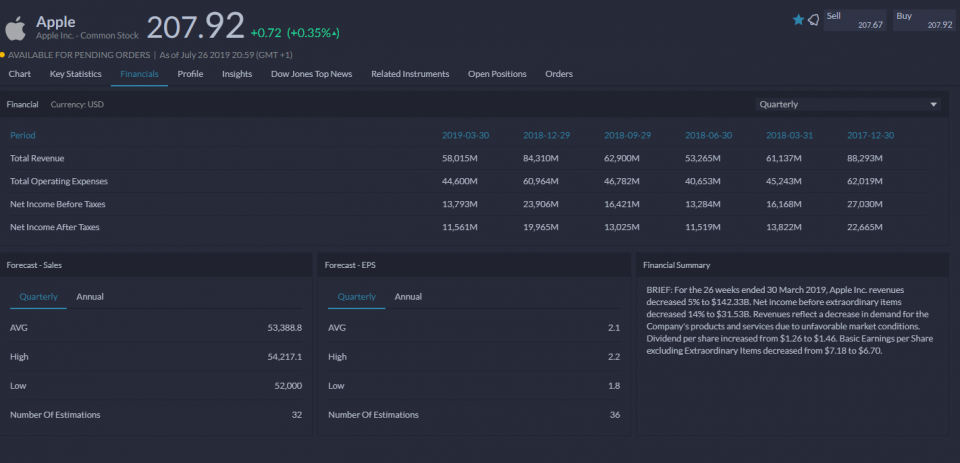Open the Quarterly period dropdown
This screenshot has height=463, width=960.
click(848, 104)
